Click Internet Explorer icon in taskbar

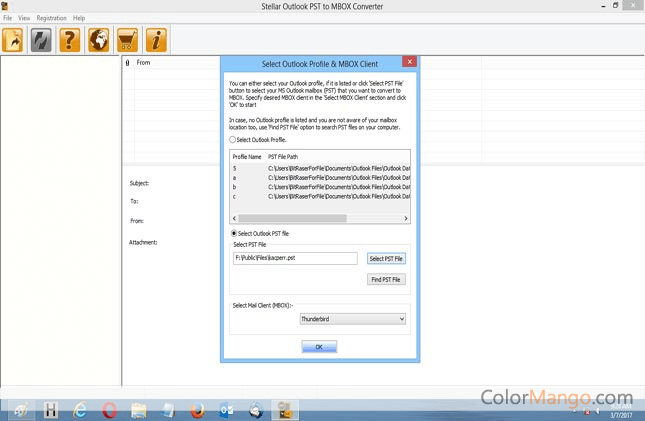pyautogui.click(x=80, y=409)
